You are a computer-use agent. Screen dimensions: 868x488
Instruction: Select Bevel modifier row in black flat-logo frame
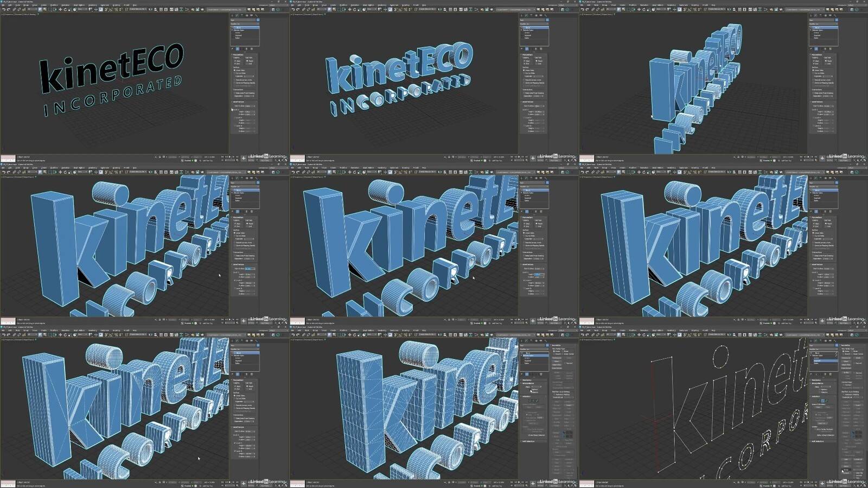(x=246, y=28)
